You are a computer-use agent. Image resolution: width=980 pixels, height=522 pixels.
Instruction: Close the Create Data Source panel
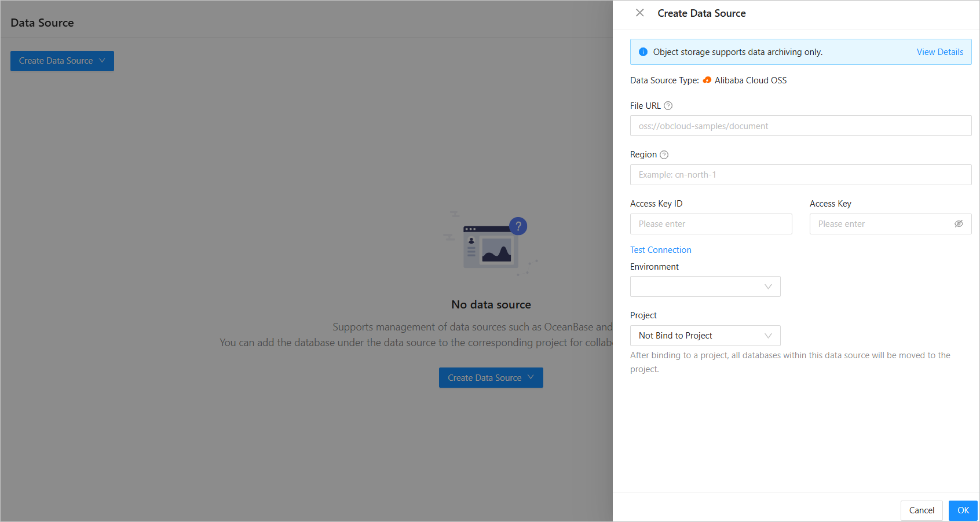[639, 13]
